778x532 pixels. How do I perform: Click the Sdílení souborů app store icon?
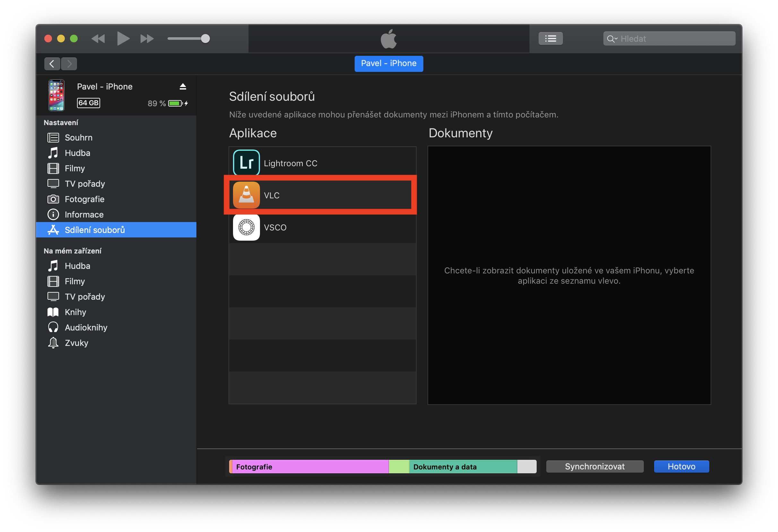53,230
